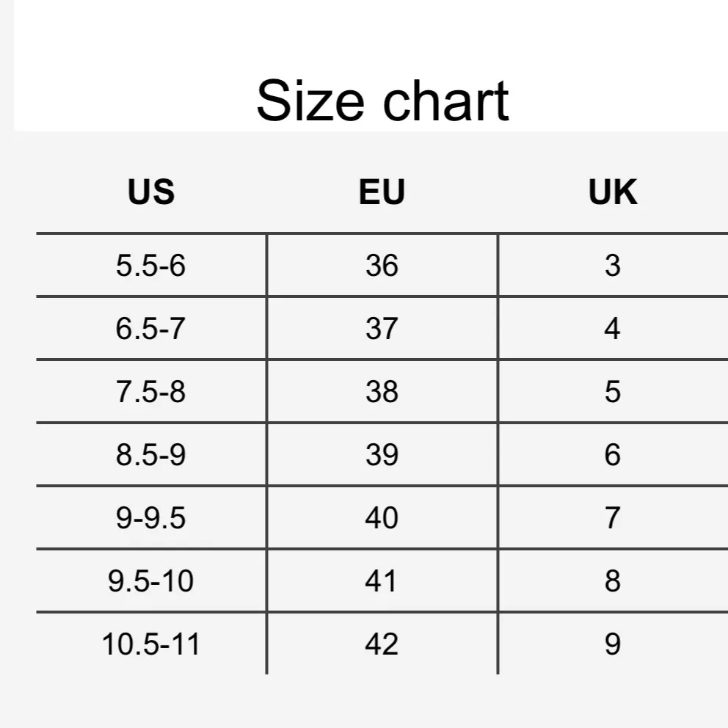
Task: Select the US 6.5-7 size cell
Action: tap(151, 329)
